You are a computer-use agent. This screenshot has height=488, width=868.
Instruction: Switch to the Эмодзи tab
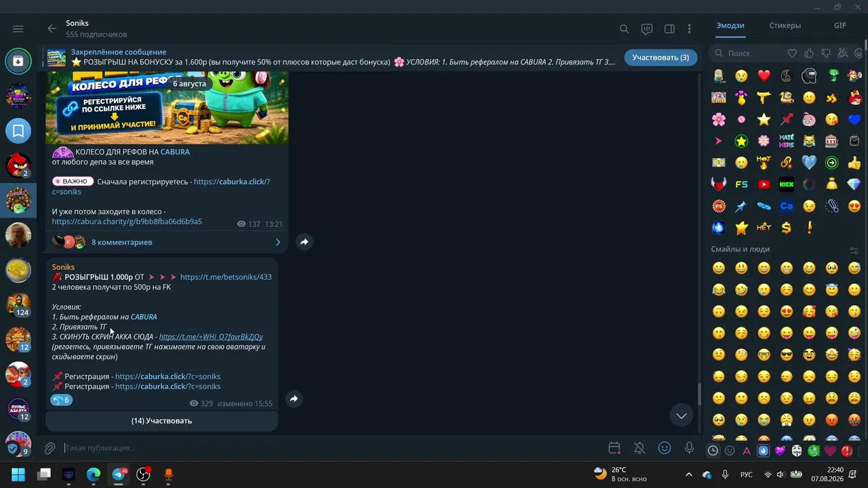click(x=730, y=26)
